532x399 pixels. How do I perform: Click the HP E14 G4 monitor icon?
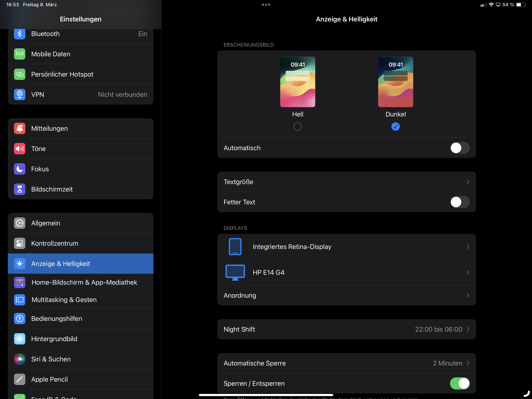pos(235,272)
